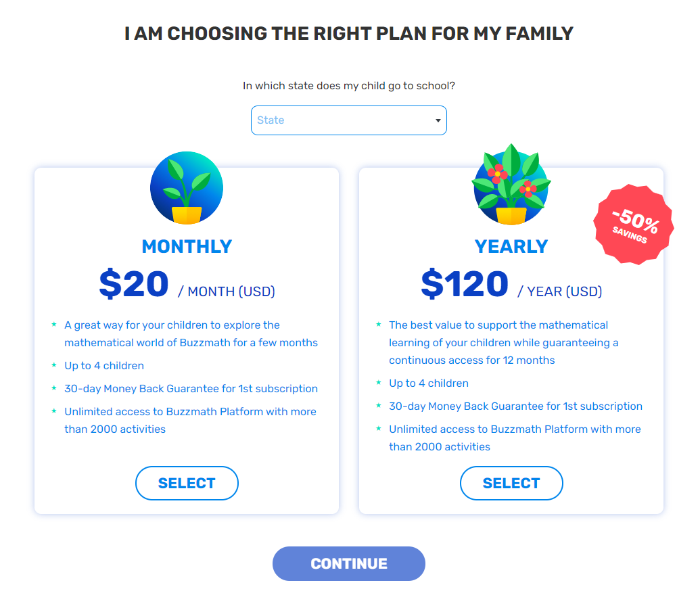Screen dimensions: 700x610
Task: Click the YEARLY plan heading
Action: 511,246
